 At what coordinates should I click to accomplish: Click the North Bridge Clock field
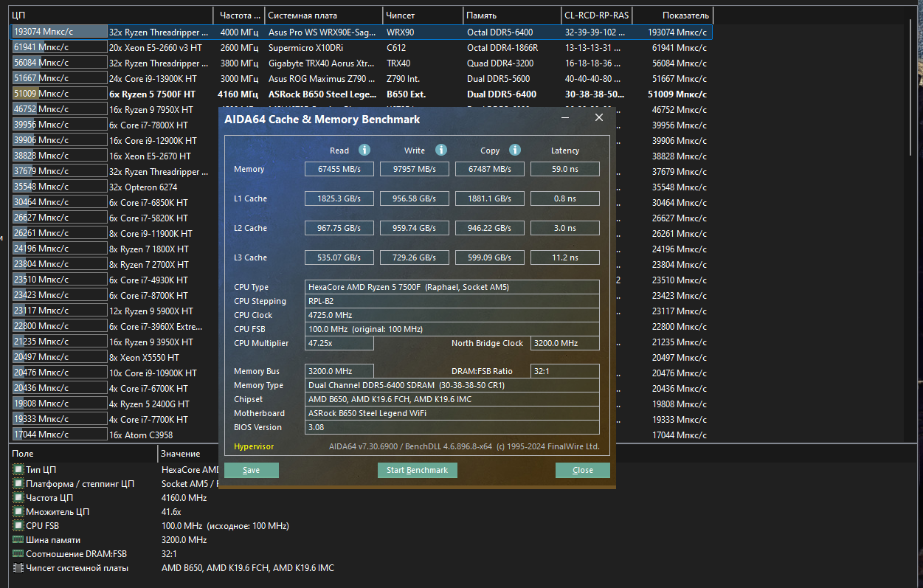tap(565, 343)
